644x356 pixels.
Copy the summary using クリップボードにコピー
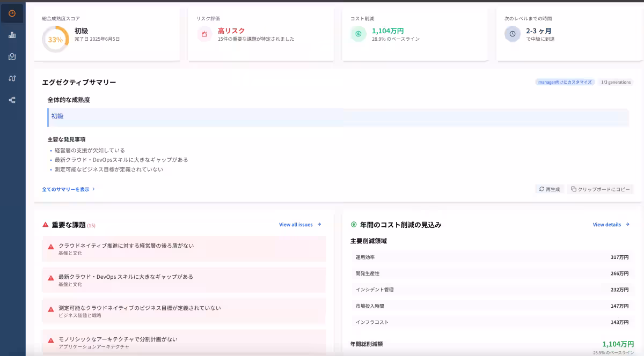point(601,189)
